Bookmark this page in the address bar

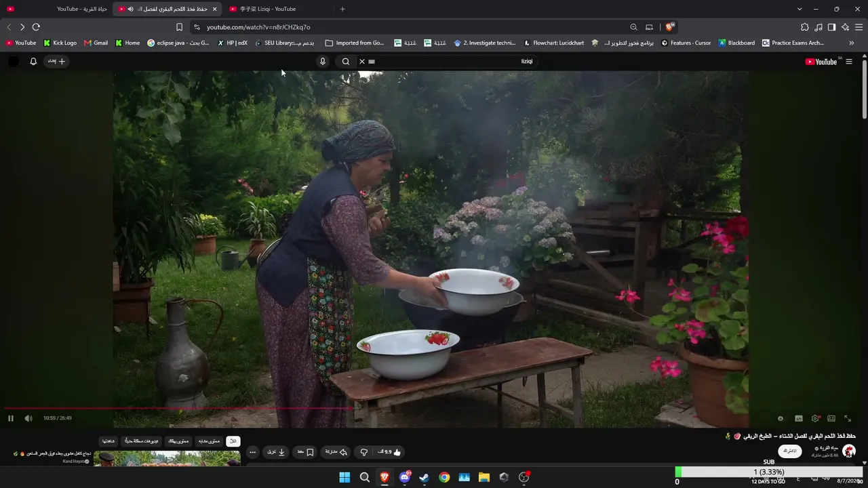[179, 27]
